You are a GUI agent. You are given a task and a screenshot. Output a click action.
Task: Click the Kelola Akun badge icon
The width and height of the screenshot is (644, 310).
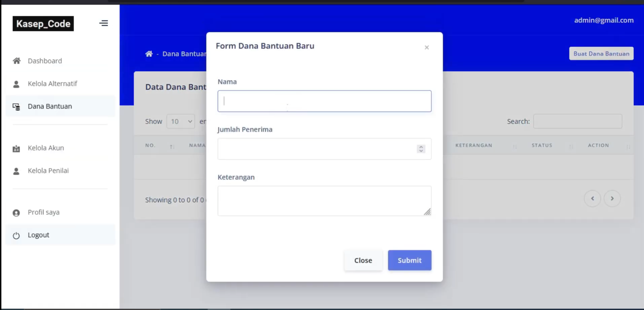click(16, 148)
